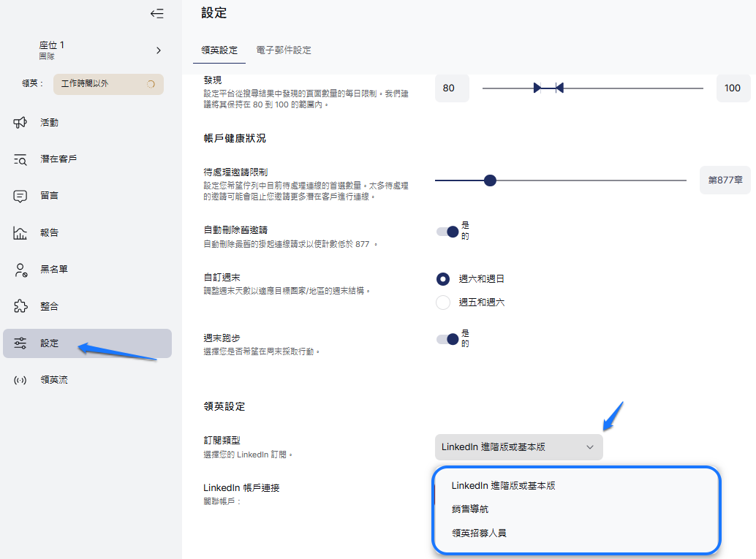Screen dimensions: 756x559
Task: Choose 銷售導航 from the dropdown list
Action: tap(470, 509)
